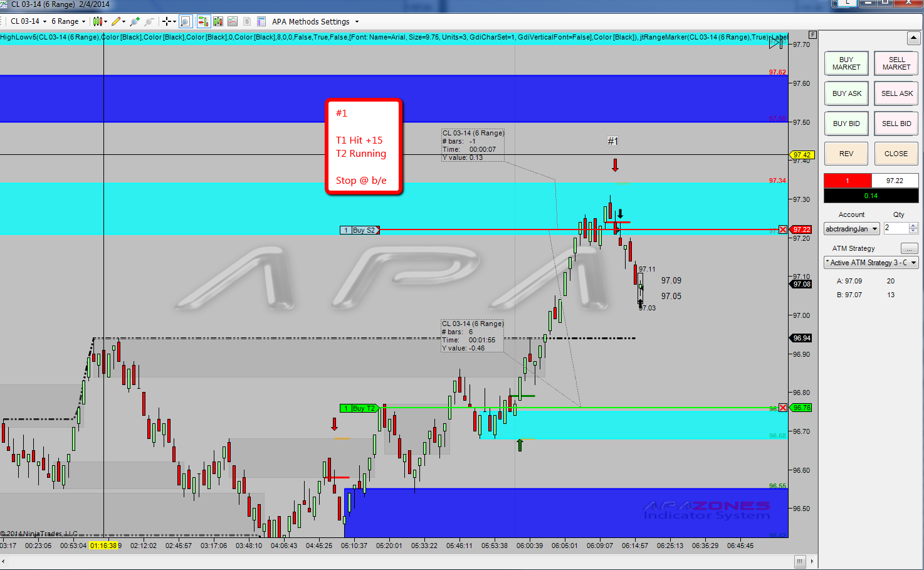Click the highlighted 01:16:38 time label
Image resolution: width=924 pixels, height=570 pixels.
(x=103, y=546)
